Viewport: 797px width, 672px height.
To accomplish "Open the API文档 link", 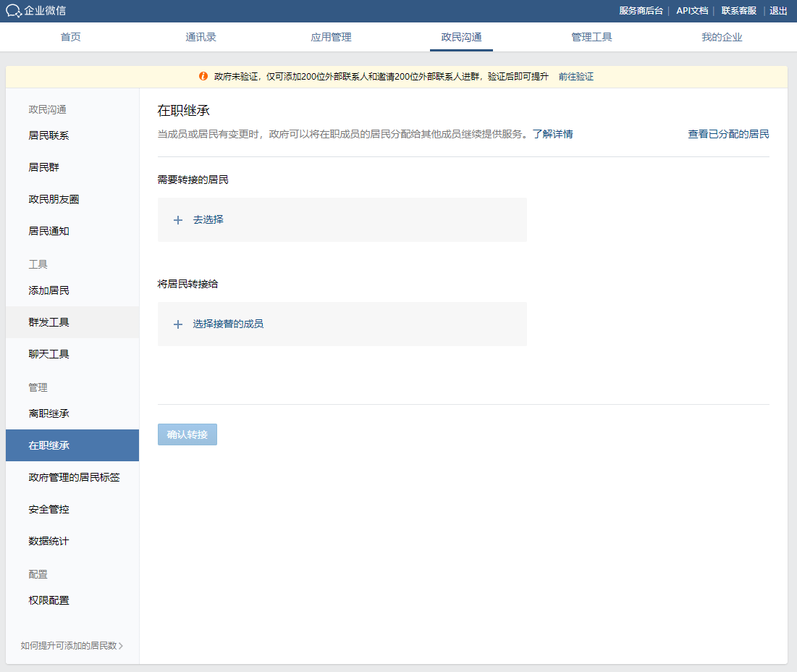I will coord(692,11).
